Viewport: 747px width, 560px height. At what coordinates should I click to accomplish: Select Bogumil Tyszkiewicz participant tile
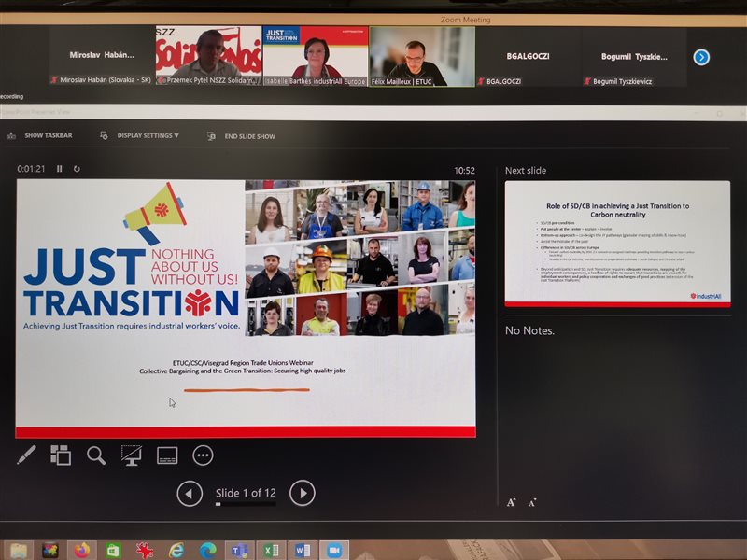point(634,57)
